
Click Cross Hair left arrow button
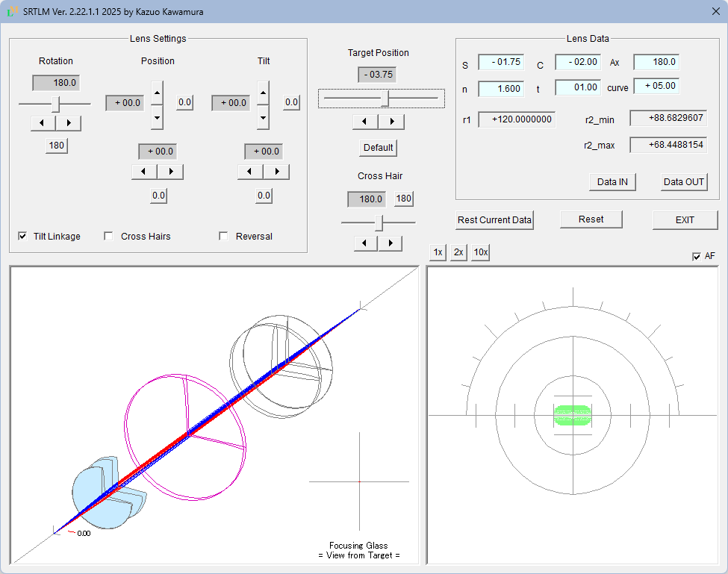pos(366,243)
